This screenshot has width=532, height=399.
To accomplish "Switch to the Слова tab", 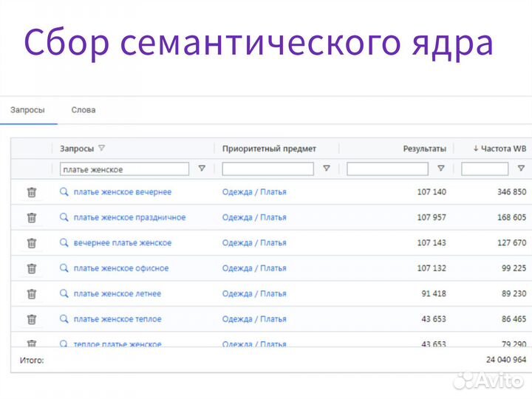I will click(83, 110).
